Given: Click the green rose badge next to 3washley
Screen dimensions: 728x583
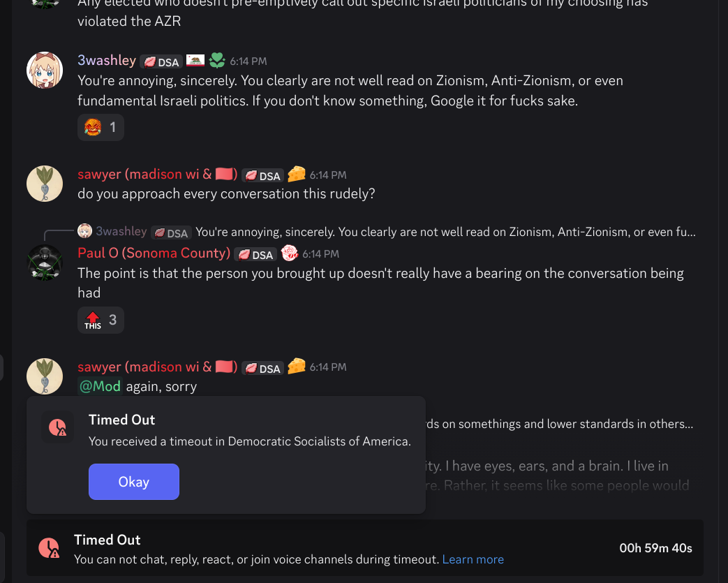Looking at the screenshot, I should point(217,60).
